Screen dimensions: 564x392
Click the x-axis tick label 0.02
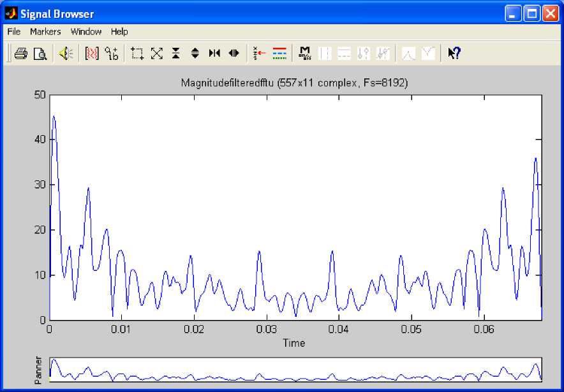point(194,330)
